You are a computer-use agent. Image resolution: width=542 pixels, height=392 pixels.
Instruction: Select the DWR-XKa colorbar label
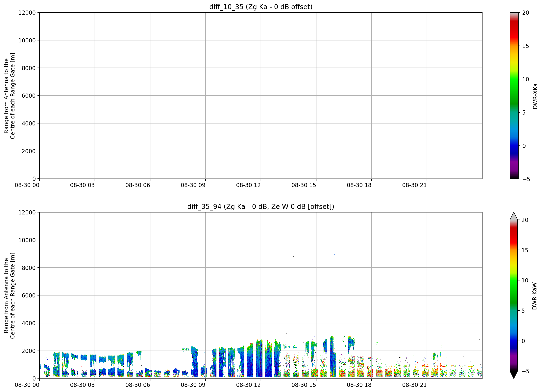click(535, 96)
